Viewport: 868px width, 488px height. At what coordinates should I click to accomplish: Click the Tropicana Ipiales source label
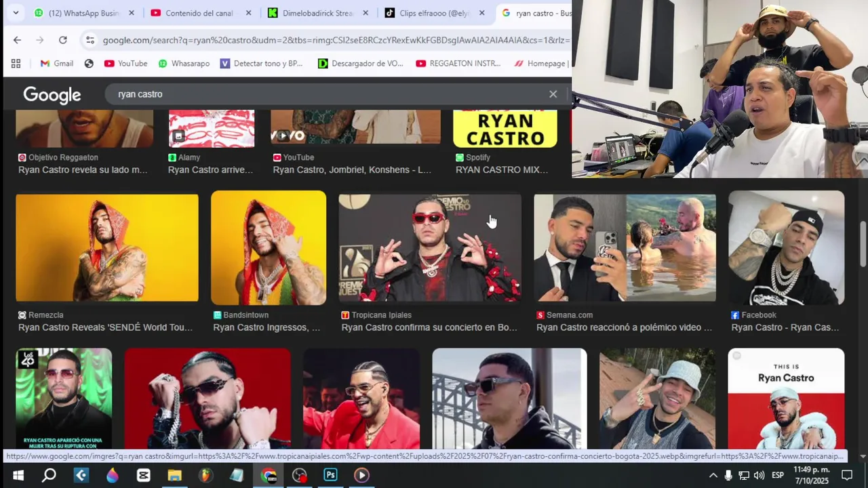pyautogui.click(x=376, y=315)
